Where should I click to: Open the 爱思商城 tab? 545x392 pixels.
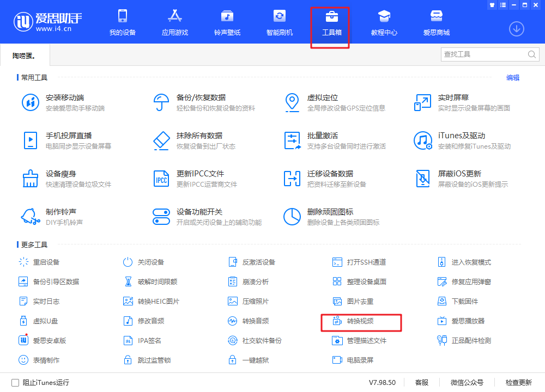pyautogui.click(x=437, y=23)
